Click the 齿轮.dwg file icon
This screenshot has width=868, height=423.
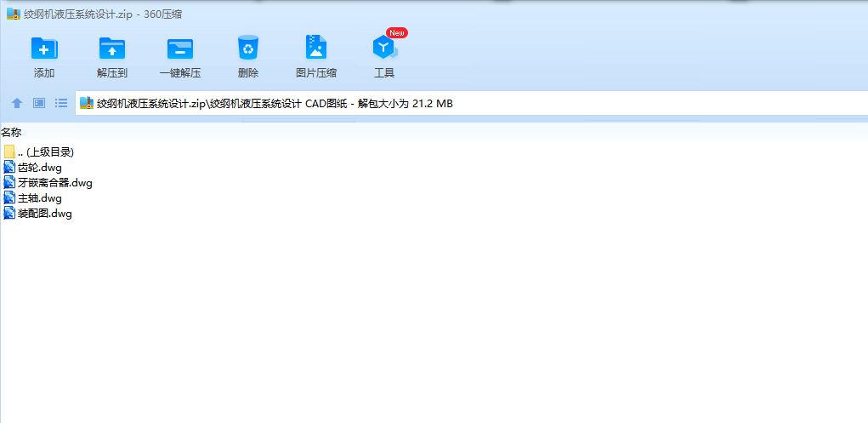pos(9,167)
